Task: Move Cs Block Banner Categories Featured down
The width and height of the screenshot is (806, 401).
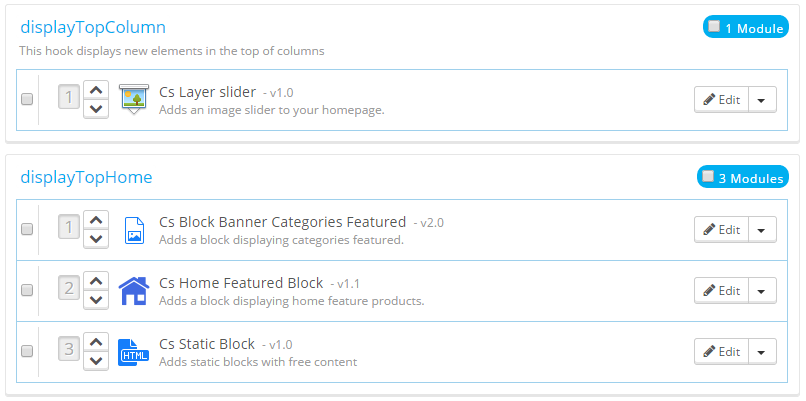Action: (x=96, y=239)
